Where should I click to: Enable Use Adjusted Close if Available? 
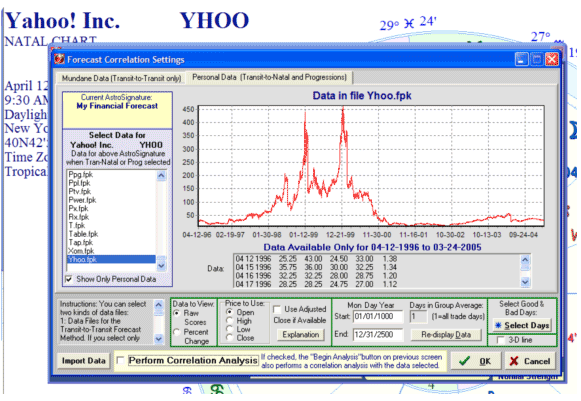pyautogui.click(x=276, y=309)
